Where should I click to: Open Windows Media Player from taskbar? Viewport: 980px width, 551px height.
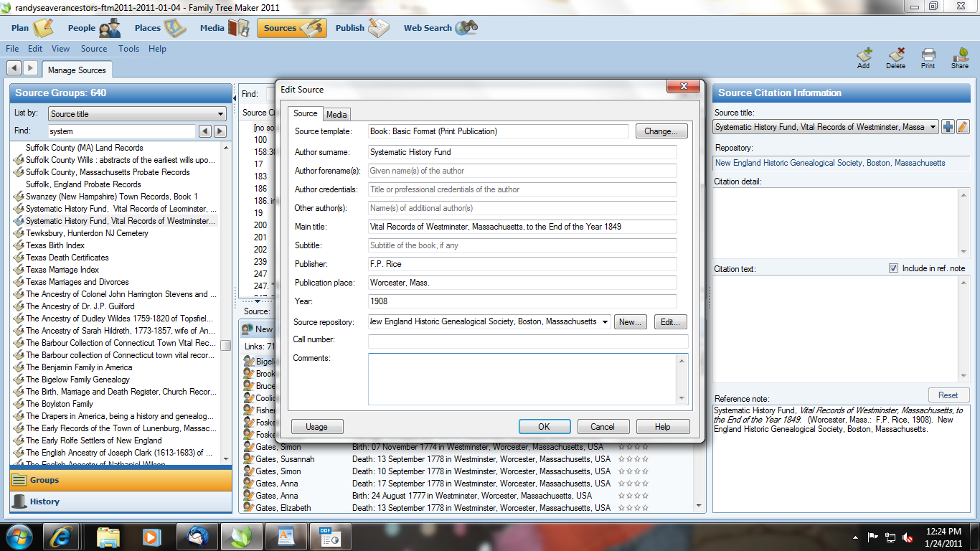coord(151,536)
